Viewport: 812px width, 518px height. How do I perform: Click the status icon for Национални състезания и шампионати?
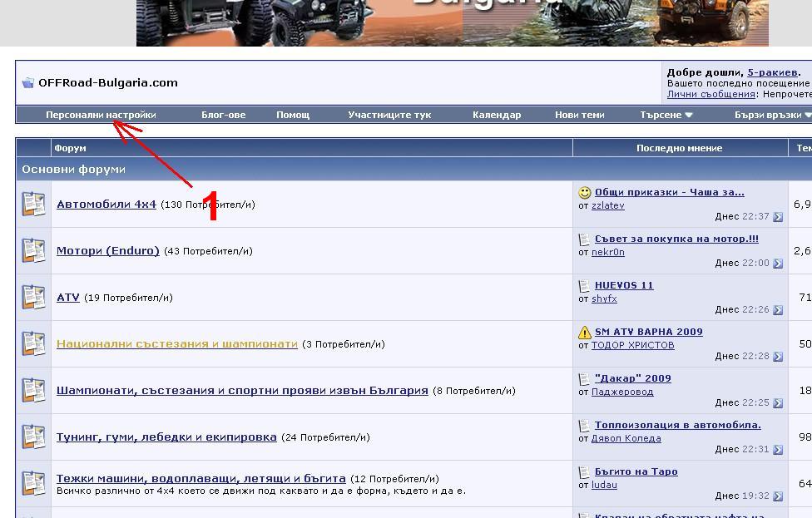click(33, 343)
